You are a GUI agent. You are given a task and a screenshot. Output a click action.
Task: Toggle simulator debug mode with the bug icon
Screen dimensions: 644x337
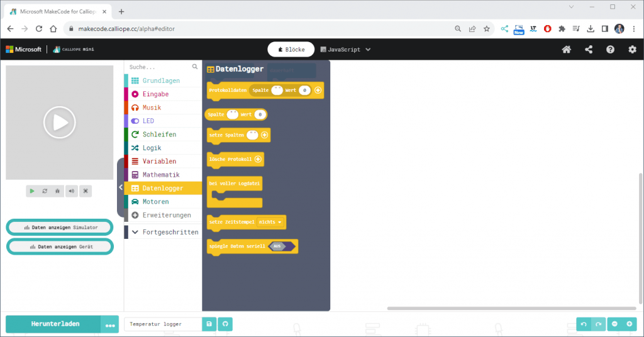tap(58, 191)
